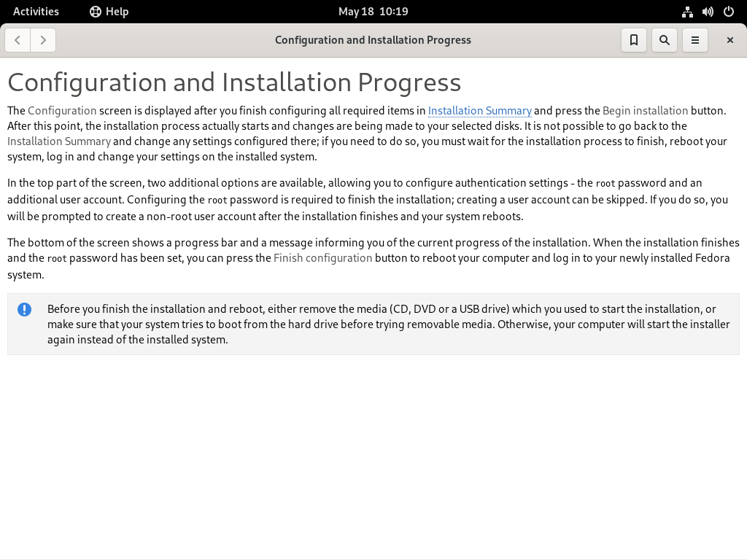Open the Activities overview

click(36, 12)
